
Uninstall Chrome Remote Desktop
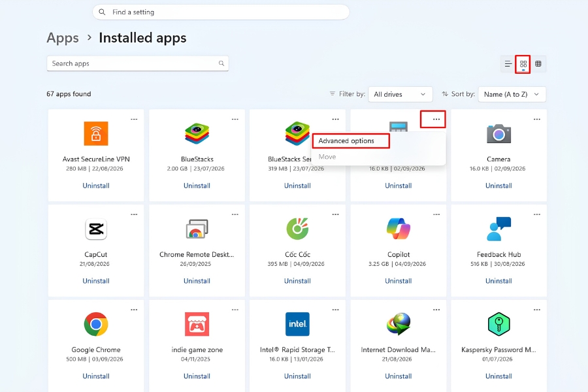pyautogui.click(x=197, y=281)
